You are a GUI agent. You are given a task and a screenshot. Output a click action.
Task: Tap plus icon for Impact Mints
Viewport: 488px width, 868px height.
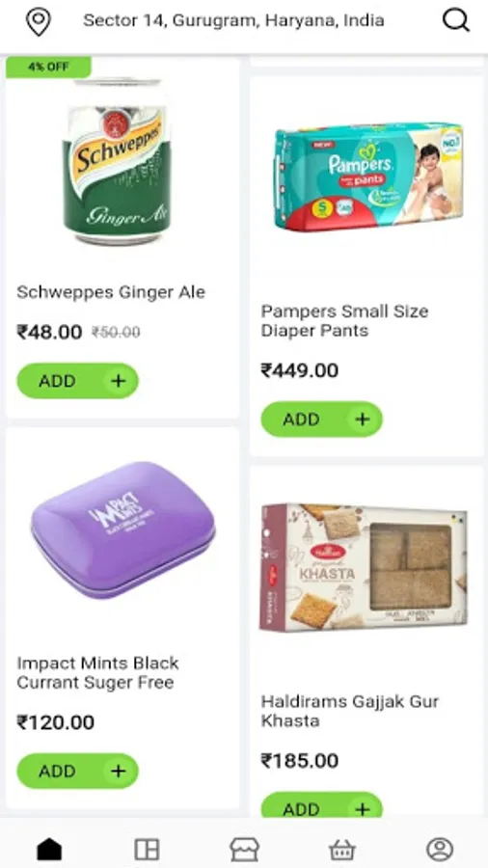[119, 771]
